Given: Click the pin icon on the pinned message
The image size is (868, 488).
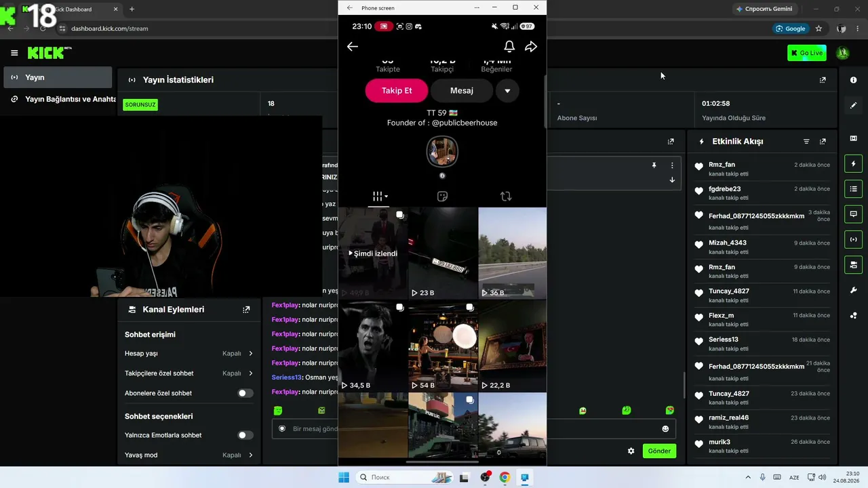Looking at the screenshot, I should pyautogui.click(x=654, y=165).
